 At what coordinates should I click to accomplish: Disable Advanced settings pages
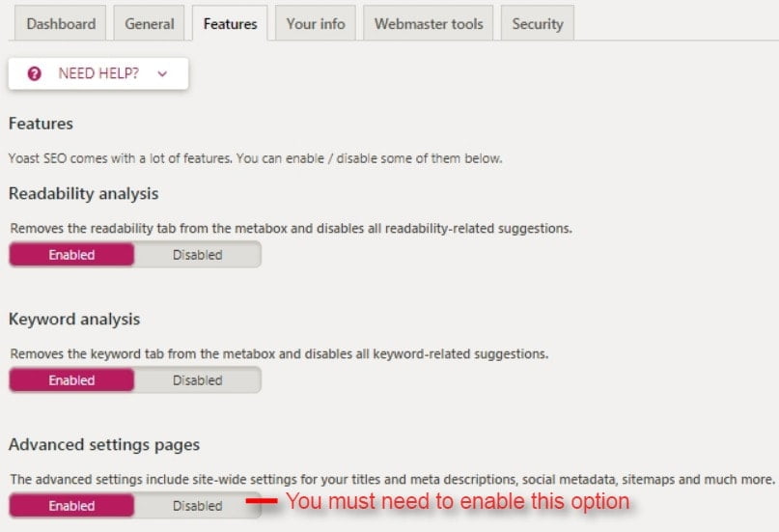point(197,506)
